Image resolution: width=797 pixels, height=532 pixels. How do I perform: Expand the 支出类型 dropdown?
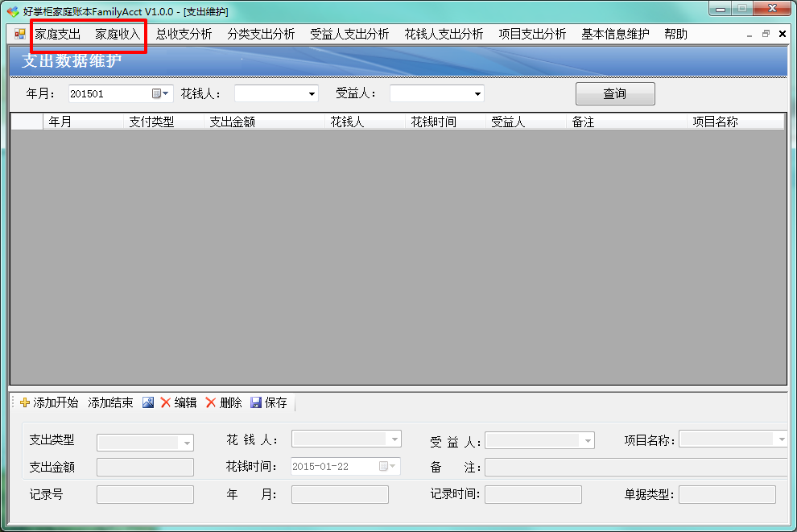187,443
